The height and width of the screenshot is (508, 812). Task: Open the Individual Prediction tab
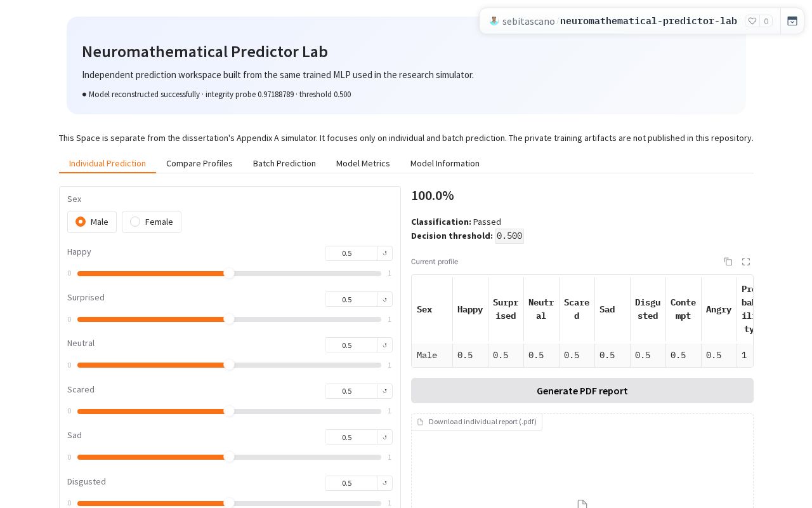pos(107,163)
